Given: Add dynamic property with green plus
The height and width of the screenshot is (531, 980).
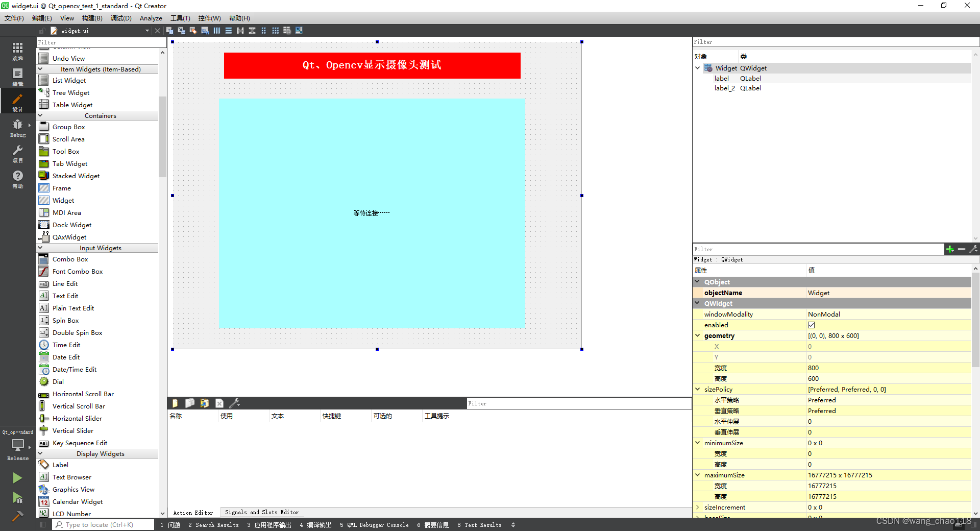Looking at the screenshot, I should [x=950, y=249].
